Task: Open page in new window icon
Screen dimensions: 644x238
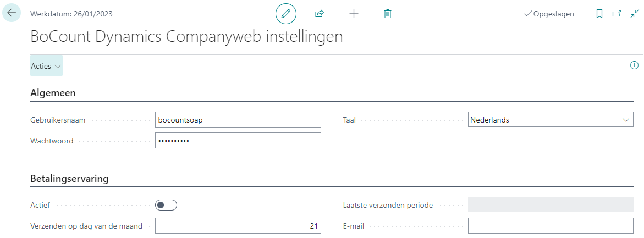Action: 617,14
